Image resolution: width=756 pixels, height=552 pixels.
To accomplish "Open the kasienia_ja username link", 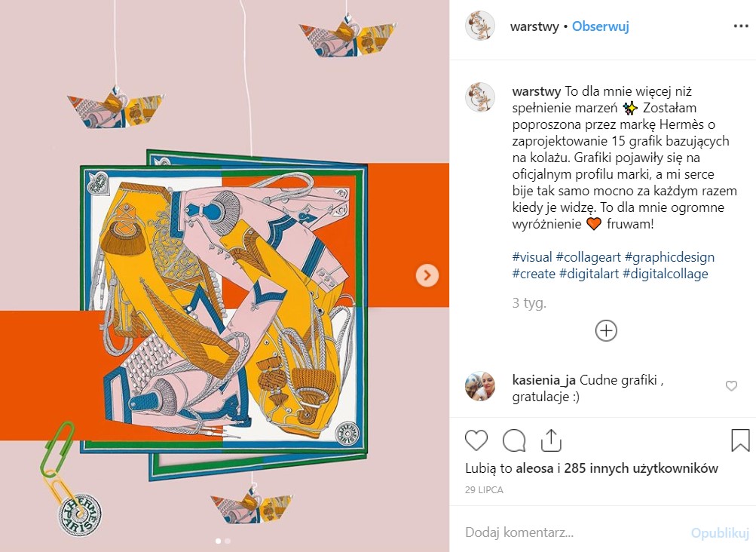I will click(544, 380).
